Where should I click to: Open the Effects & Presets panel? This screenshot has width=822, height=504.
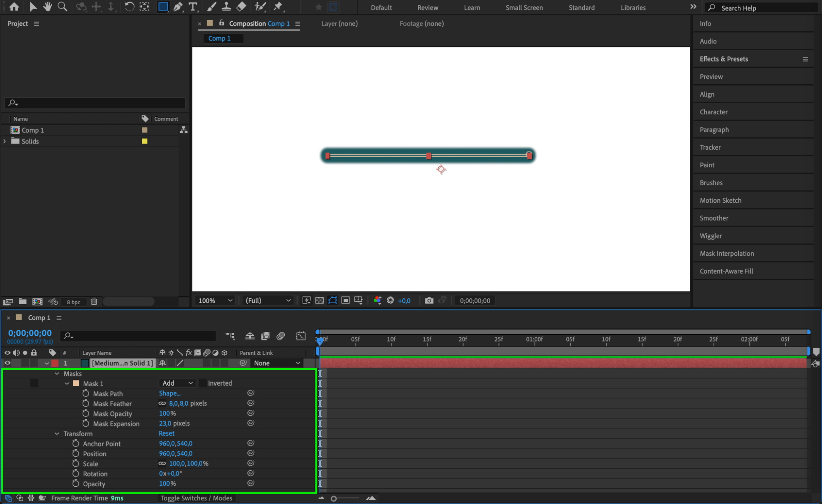click(724, 59)
